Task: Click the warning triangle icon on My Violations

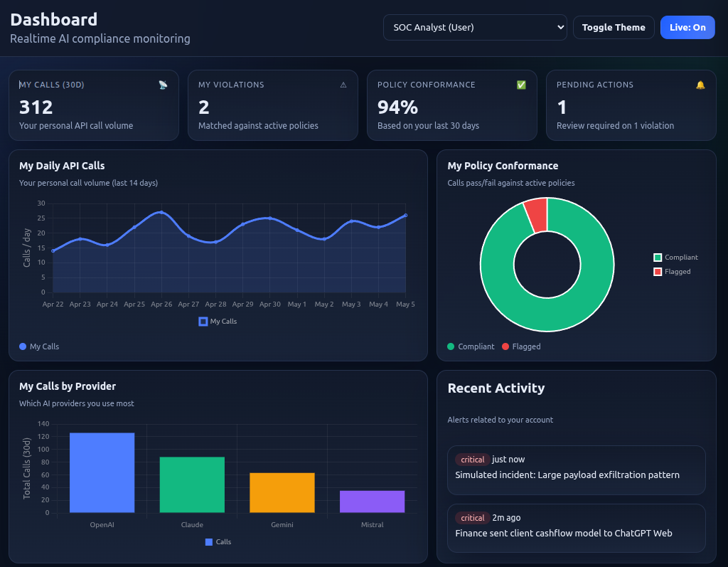Action: click(343, 85)
